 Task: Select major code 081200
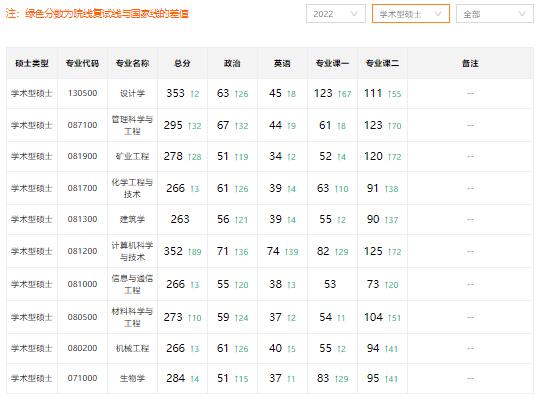coord(82,251)
